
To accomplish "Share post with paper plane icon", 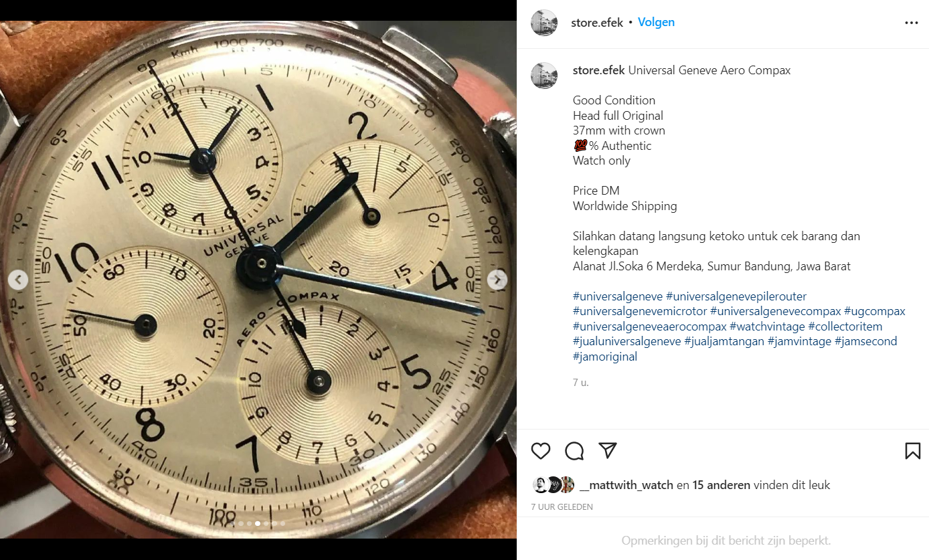I will pos(608,450).
